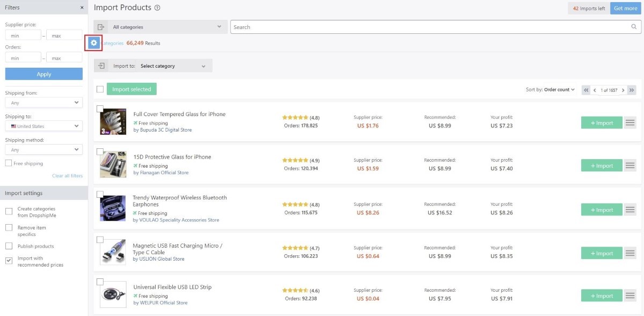Viewport: 644px width, 316px height.
Task: Open menu icon for Universal Flexible USB LED Strip
Action: click(630, 296)
